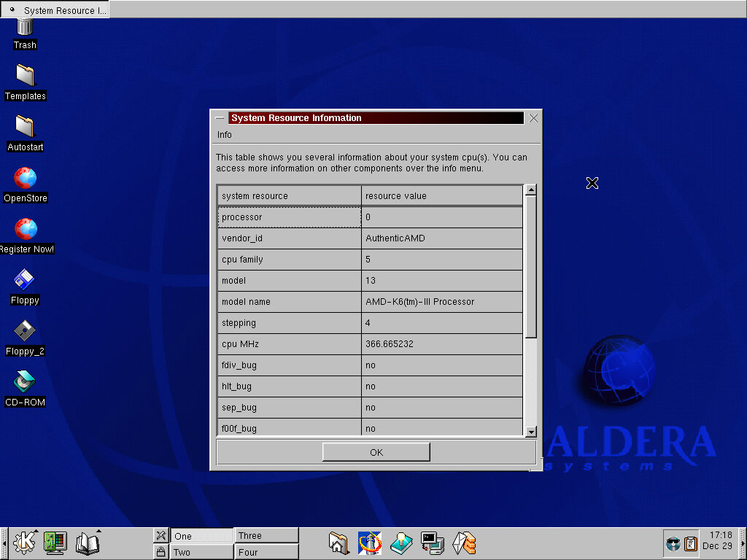The width and height of the screenshot is (747, 560).
Task: Switch to virtual desktop Two
Action: (201, 552)
